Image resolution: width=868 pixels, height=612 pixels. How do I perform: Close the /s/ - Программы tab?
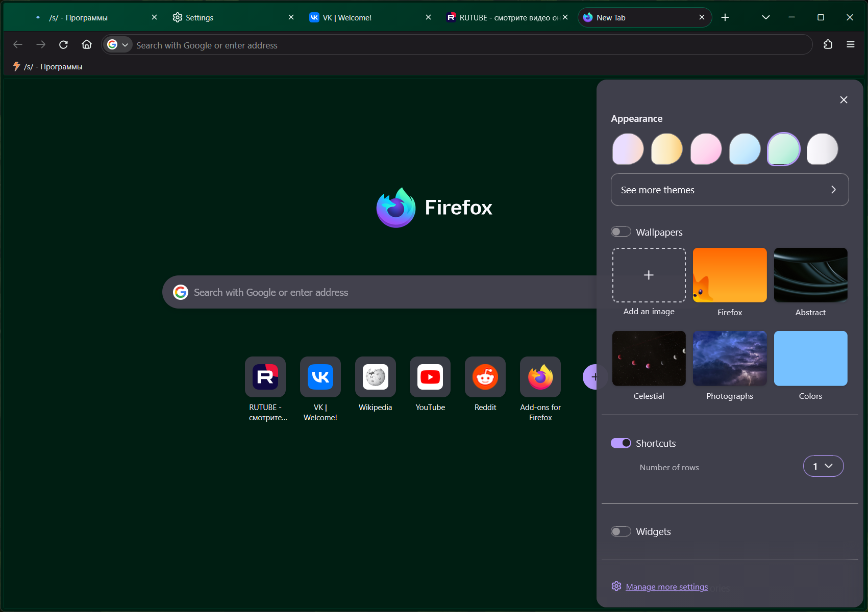click(154, 17)
